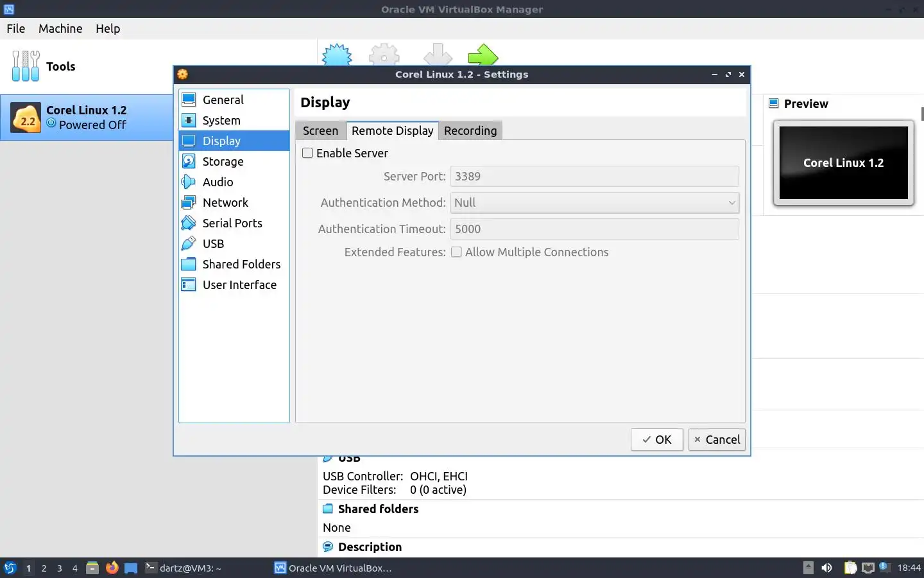
Task: Click the network tray icon
Action: [868, 568]
